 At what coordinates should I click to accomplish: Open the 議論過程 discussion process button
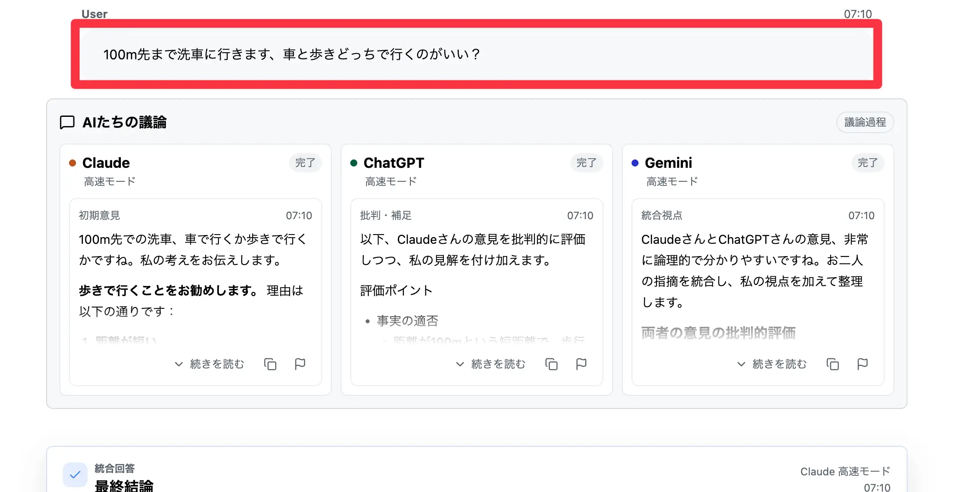pyautogui.click(x=865, y=122)
